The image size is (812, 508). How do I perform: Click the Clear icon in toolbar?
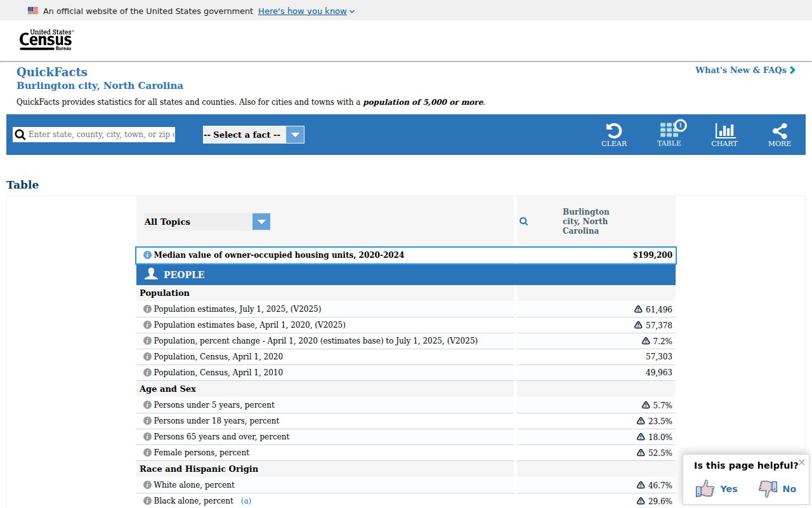point(614,135)
